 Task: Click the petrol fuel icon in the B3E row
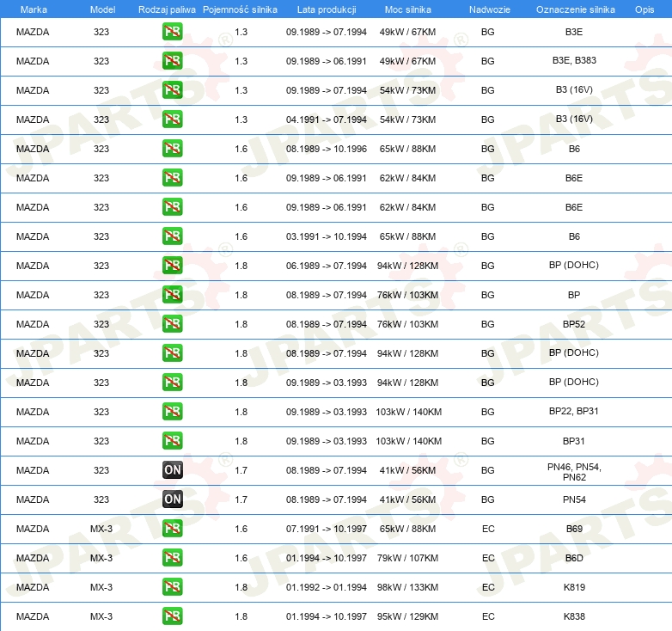[172, 32]
